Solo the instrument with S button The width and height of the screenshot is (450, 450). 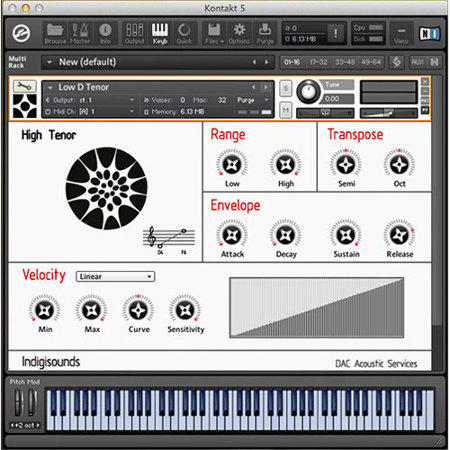tap(285, 89)
